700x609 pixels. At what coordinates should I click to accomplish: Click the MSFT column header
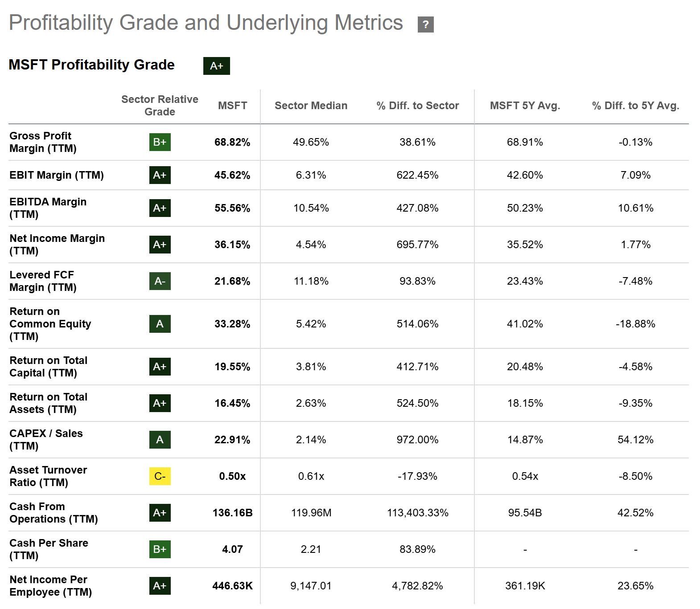click(232, 106)
